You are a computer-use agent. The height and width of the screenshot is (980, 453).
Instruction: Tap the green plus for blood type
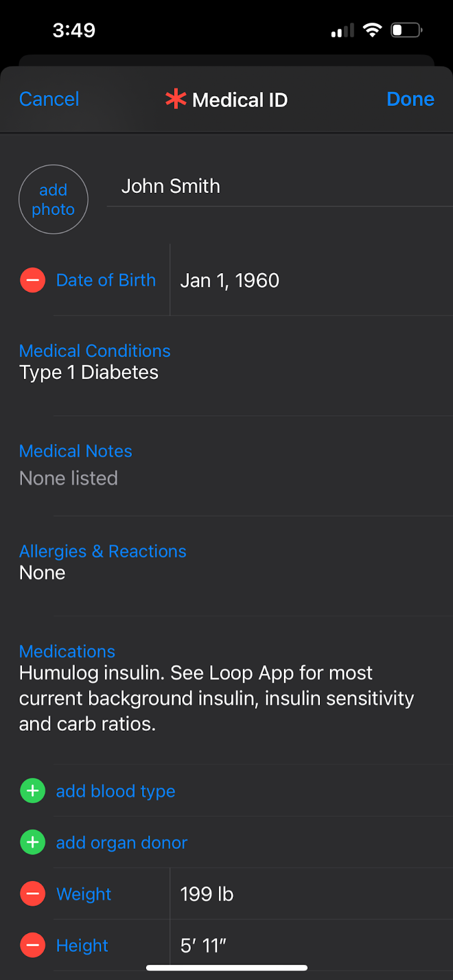[x=32, y=791]
